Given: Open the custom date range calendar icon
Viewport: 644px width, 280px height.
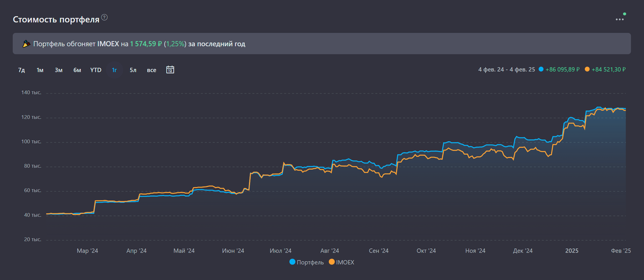Looking at the screenshot, I should pos(170,70).
